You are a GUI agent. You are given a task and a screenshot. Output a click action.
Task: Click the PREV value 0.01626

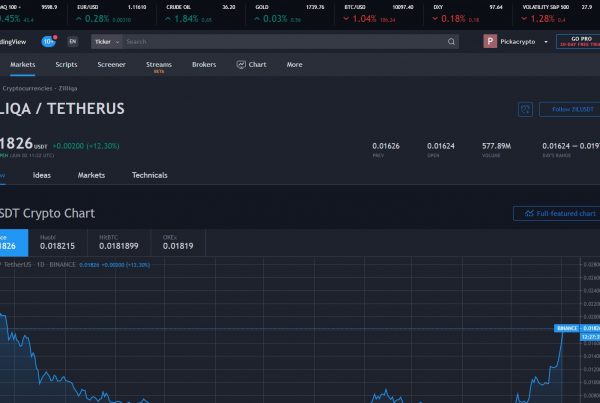point(386,146)
